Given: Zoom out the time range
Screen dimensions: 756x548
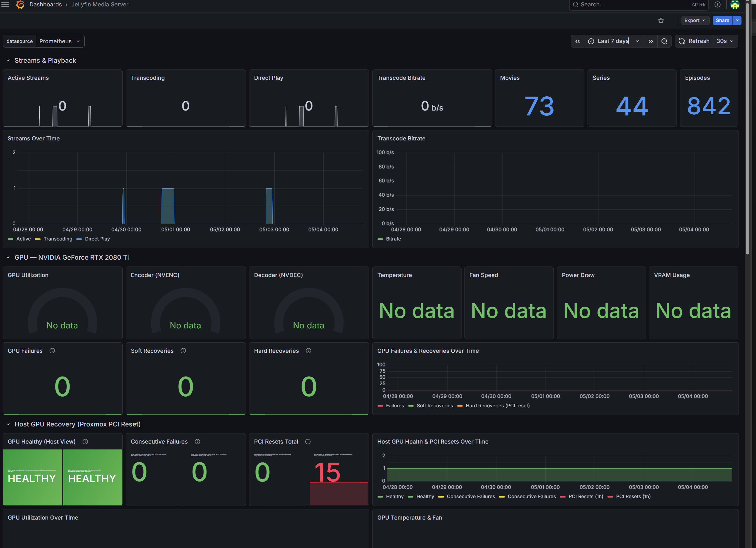Looking at the screenshot, I should [x=664, y=41].
